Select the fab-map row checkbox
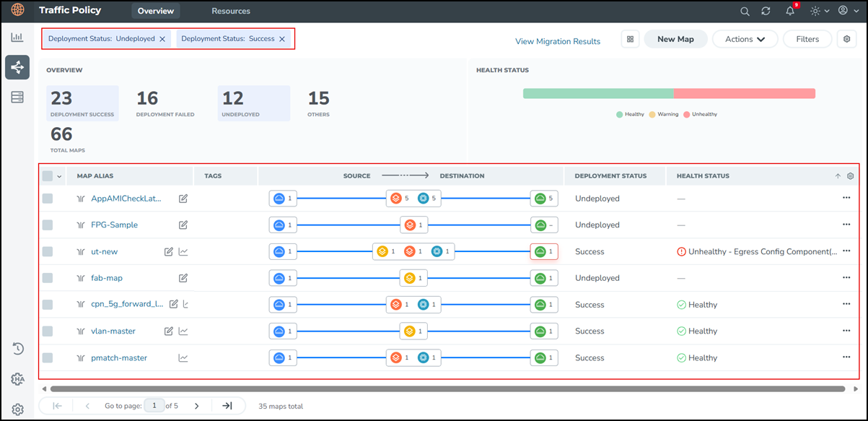Screen dimensions: 868x421 48,278
